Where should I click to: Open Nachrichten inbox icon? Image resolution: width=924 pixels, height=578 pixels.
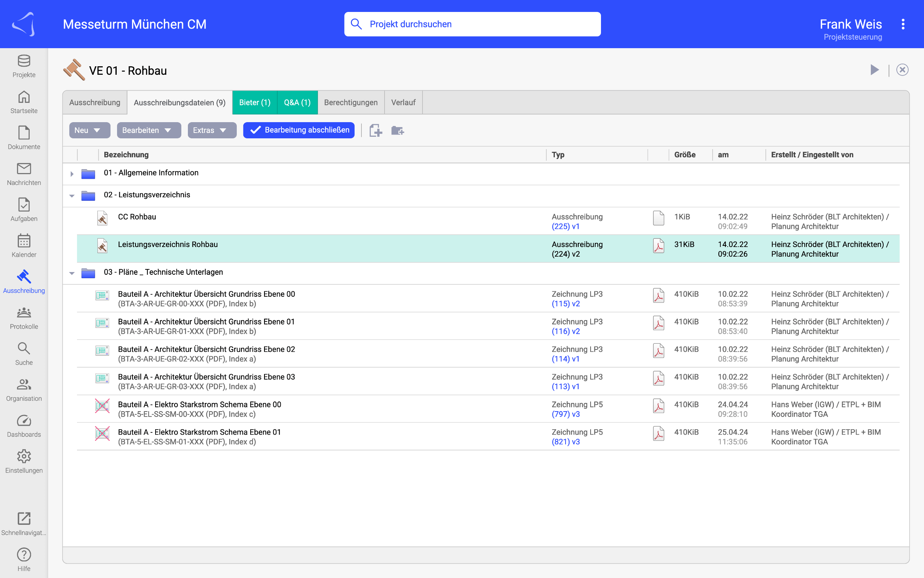click(x=24, y=174)
